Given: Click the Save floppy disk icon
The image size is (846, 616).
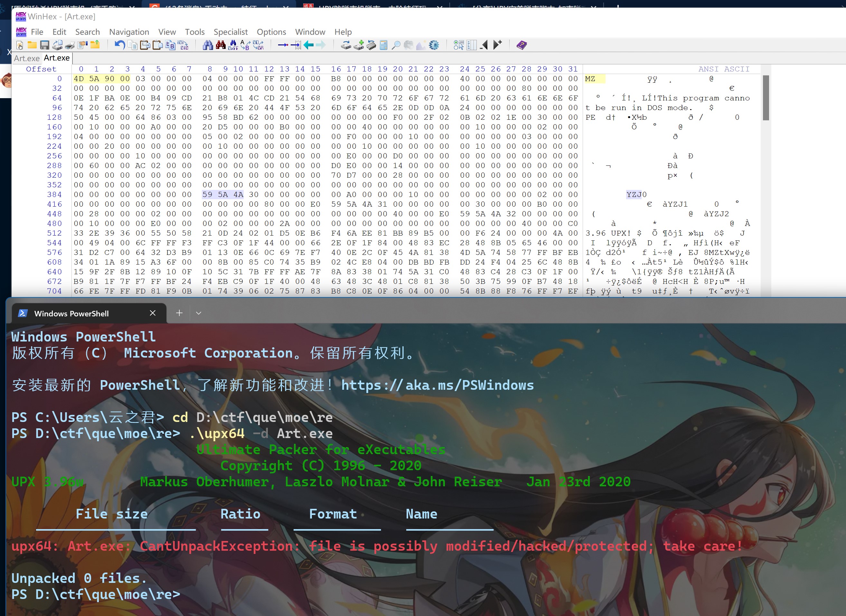Looking at the screenshot, I should (x=45, y=45).
